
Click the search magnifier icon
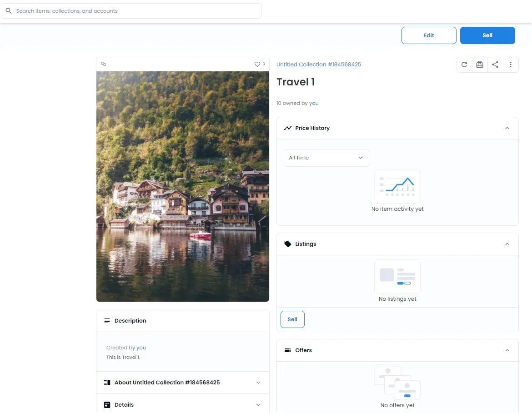tap(8, 11)
